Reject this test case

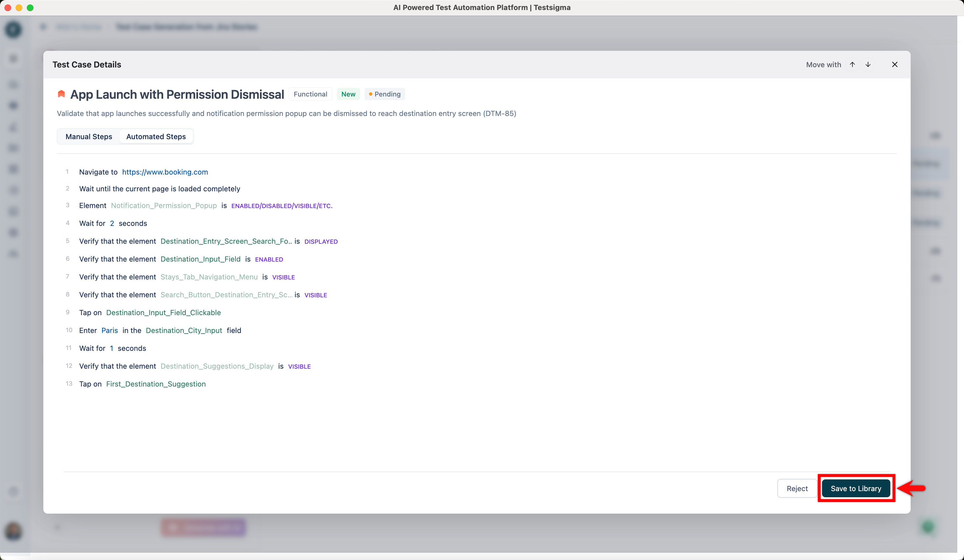[x=797, y=489]
